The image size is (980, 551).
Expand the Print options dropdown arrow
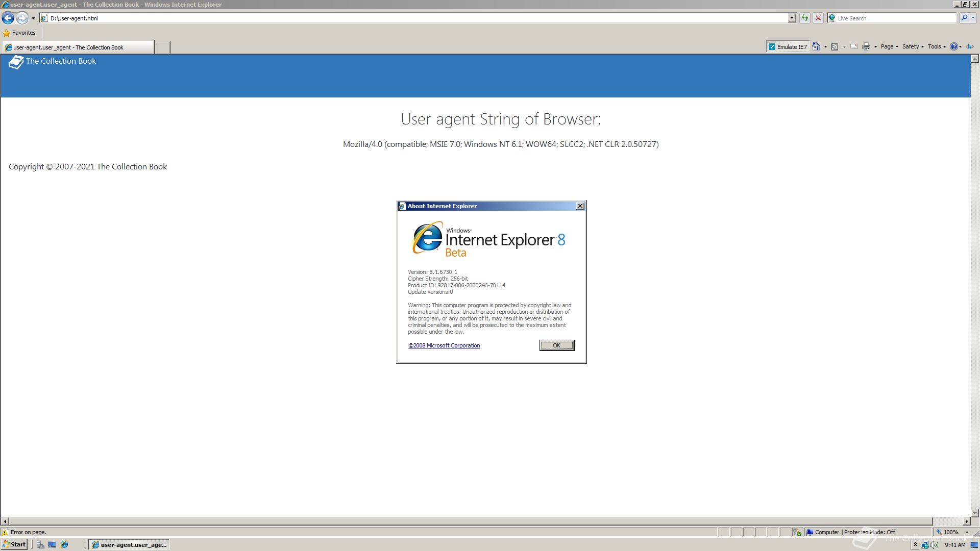875,46
